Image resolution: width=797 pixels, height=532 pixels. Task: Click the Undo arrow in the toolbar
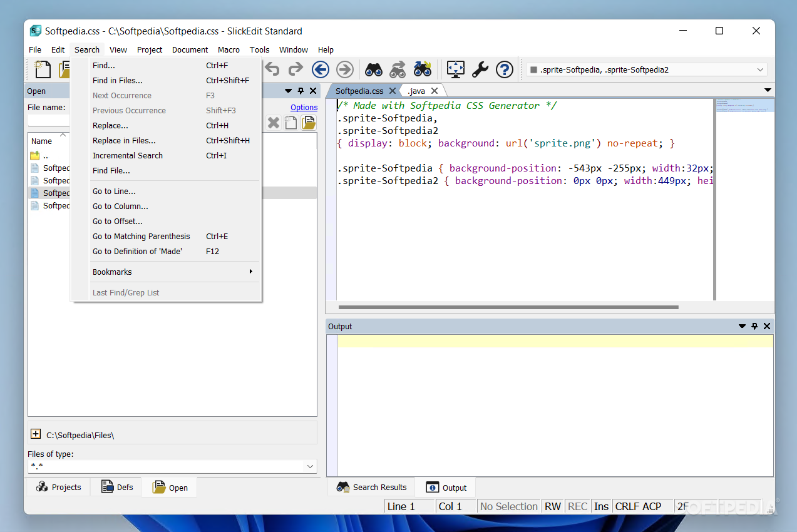272,69
